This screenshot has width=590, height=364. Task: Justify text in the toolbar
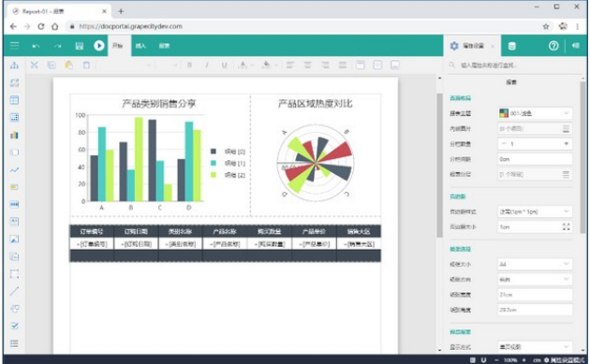(343, 66)
